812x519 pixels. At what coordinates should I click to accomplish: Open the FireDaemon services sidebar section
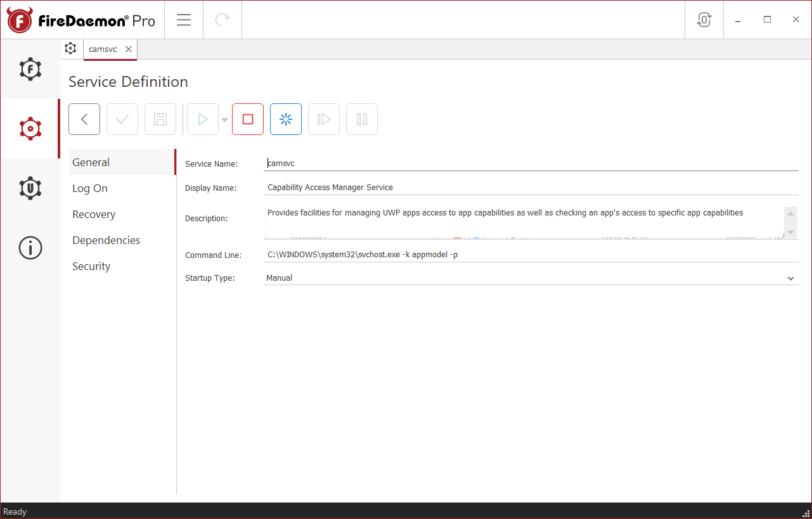tap(30, 69)
